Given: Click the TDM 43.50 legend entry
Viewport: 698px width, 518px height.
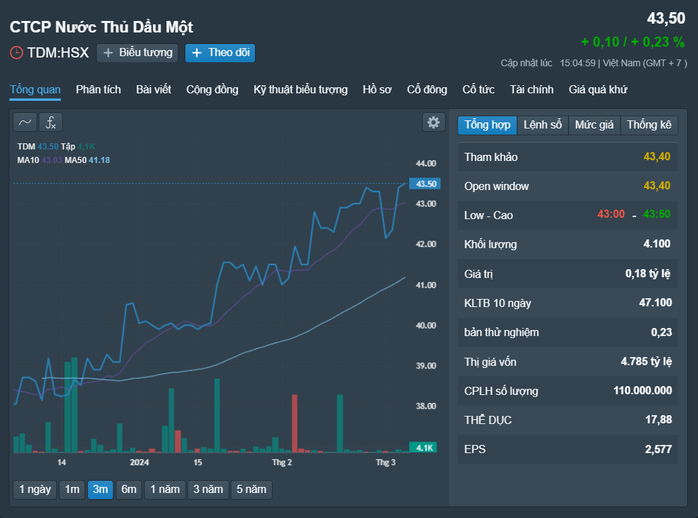Looking at the screenshot, I should (38, 147).
